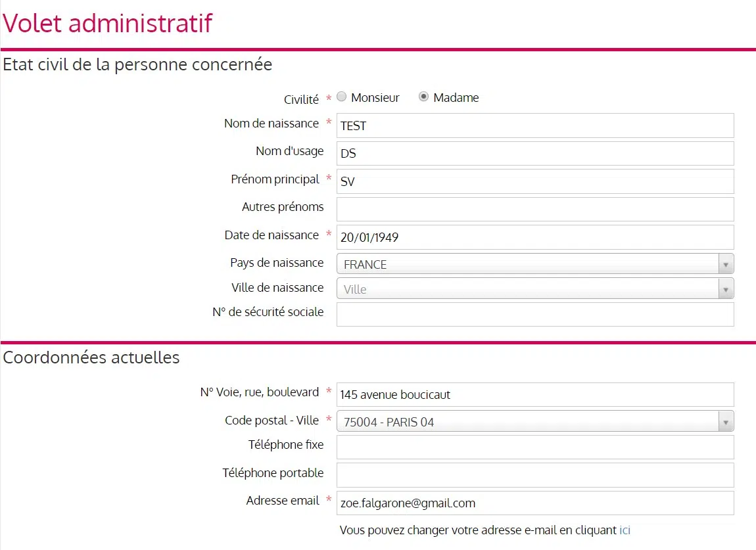Screen dimensions: 756x550
Task: Click the 'Civilité' label text
Action: 301,99
